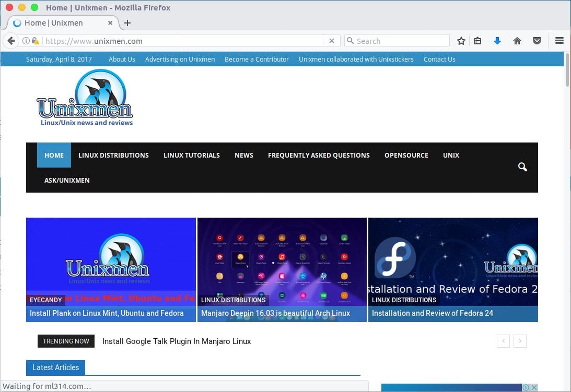The image size is (571, 392).
Task: Open Firefox hamburger menu
Action: 560,41
